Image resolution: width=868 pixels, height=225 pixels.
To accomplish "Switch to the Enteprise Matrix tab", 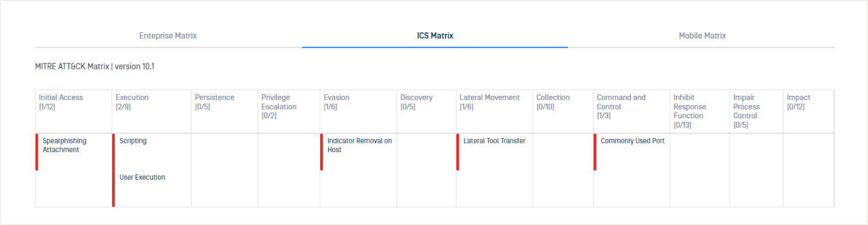I will (168, 36).
